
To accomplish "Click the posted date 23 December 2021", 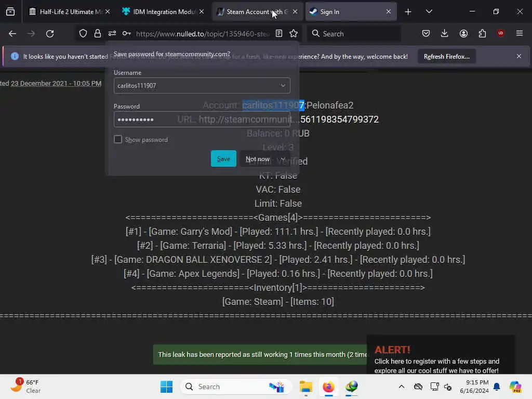I will coord(56,84).
